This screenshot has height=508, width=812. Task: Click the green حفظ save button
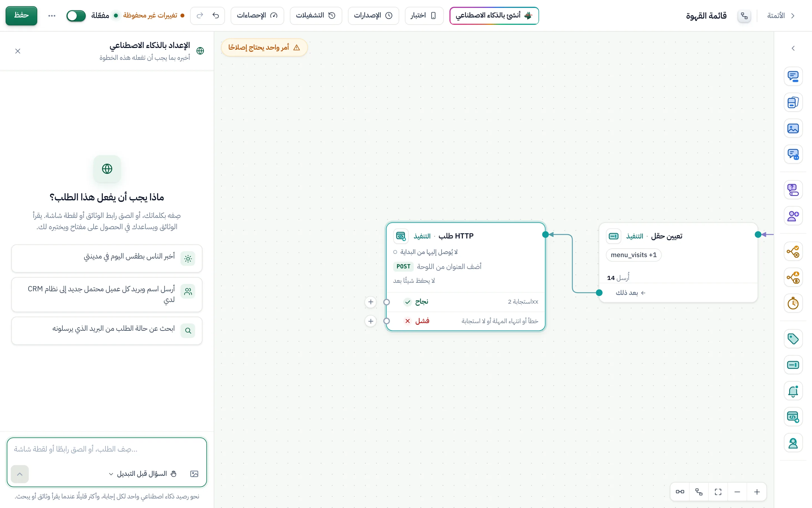point(21,16)
